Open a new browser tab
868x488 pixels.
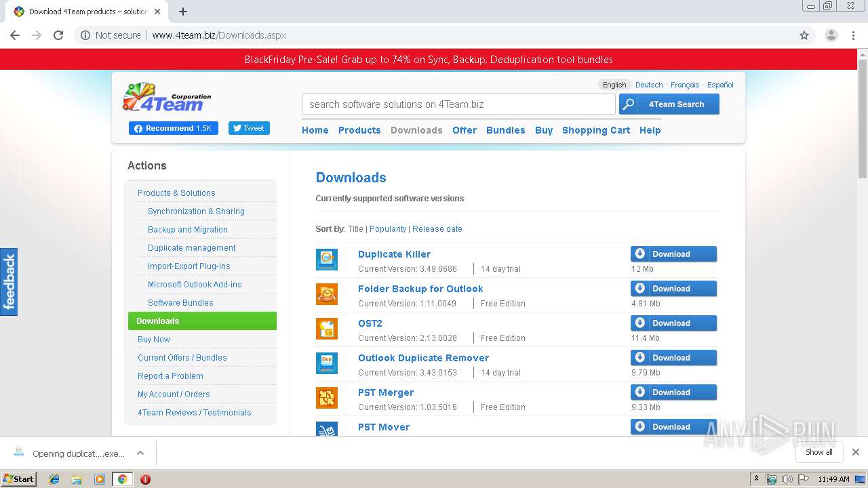tap(183, 12)
